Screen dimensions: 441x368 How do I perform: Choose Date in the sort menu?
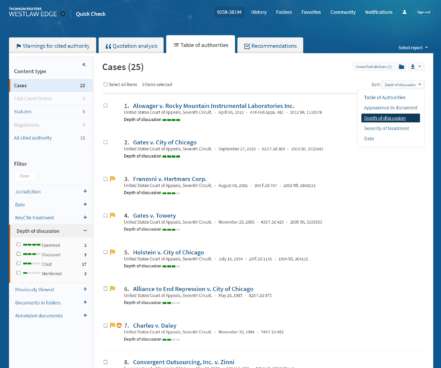(369, 138)
